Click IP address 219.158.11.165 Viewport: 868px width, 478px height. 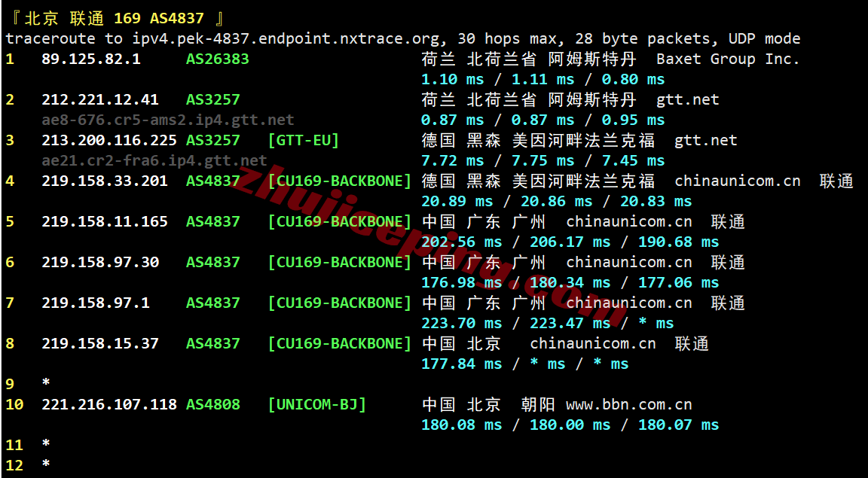pyautogui.click(x=105, y=221)
